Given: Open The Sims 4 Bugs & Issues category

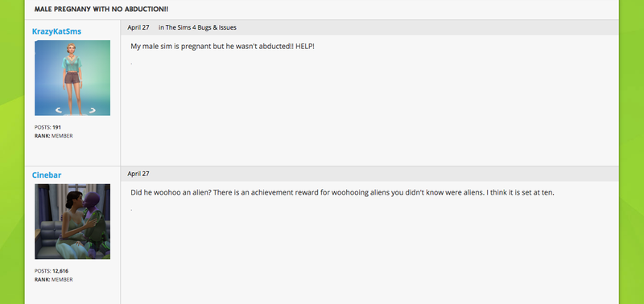Looking at the screenshot, I should point(200,27).
